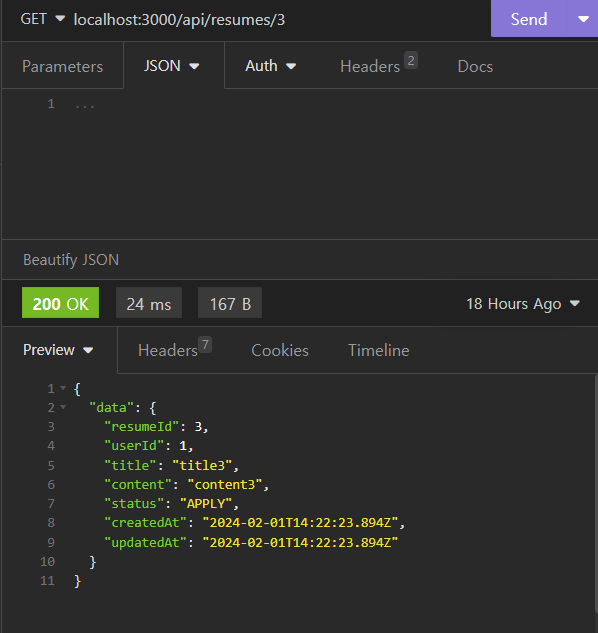Switch to the Timeline tab
Image resolution: width=598 pixels, height=633 pixels.
379,350
